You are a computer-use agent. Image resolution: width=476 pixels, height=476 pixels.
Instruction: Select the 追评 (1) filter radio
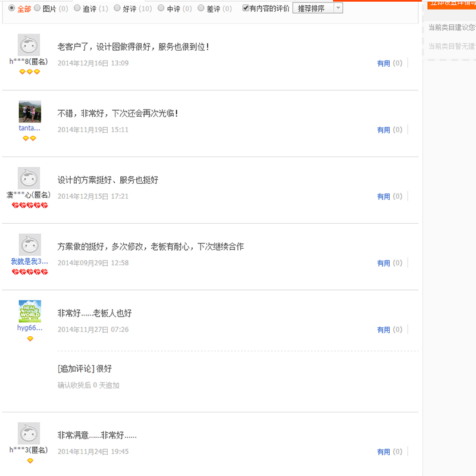[77, 8]
